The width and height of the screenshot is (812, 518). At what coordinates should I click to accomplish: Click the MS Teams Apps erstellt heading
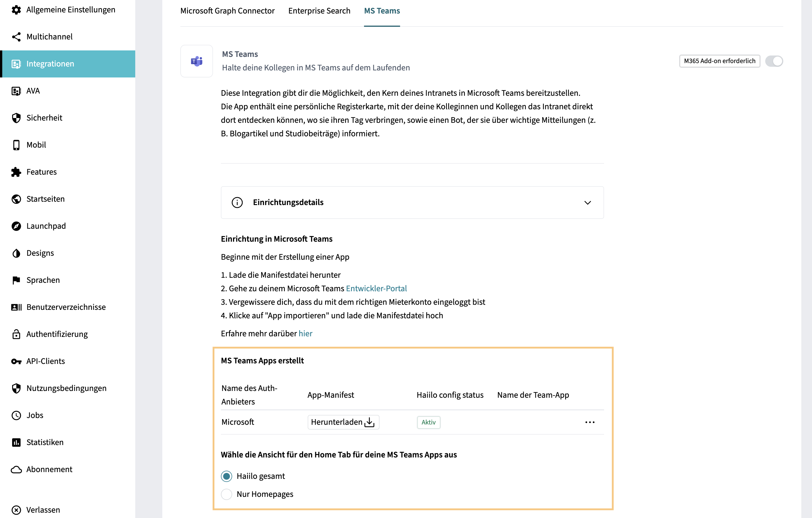(x=262, y=361)
